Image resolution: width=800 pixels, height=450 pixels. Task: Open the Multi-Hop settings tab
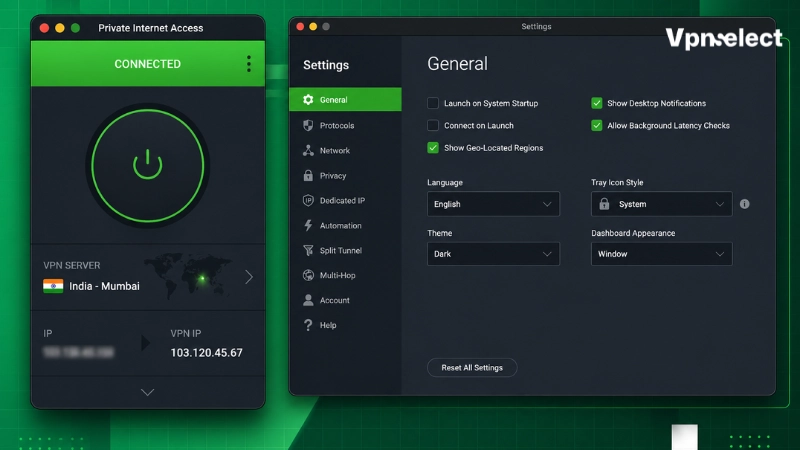pyautogui.click(x=345, y=275)
